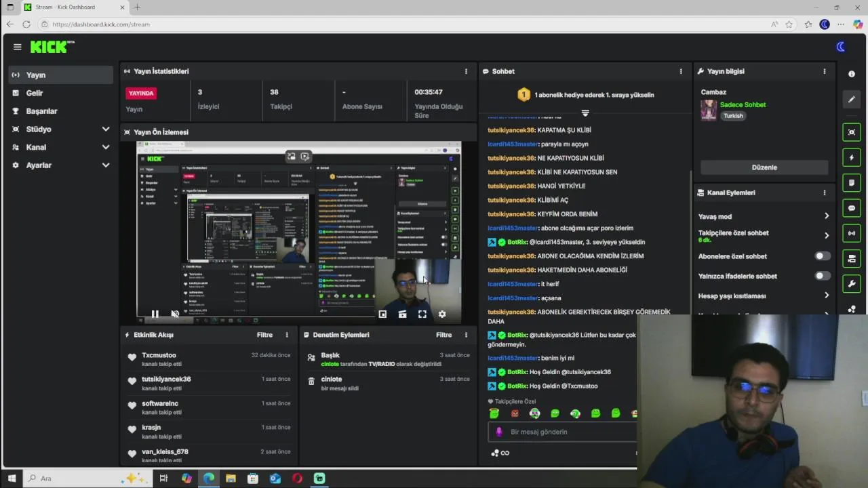Open Windows Start menu
Viewport: 868px width, 488px height.
point(12,479)
